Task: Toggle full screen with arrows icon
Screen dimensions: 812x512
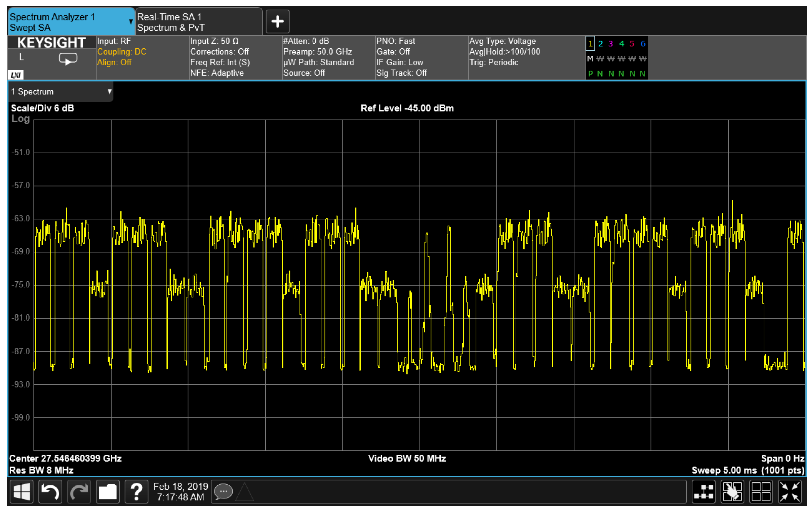Action: coord(790,492)
